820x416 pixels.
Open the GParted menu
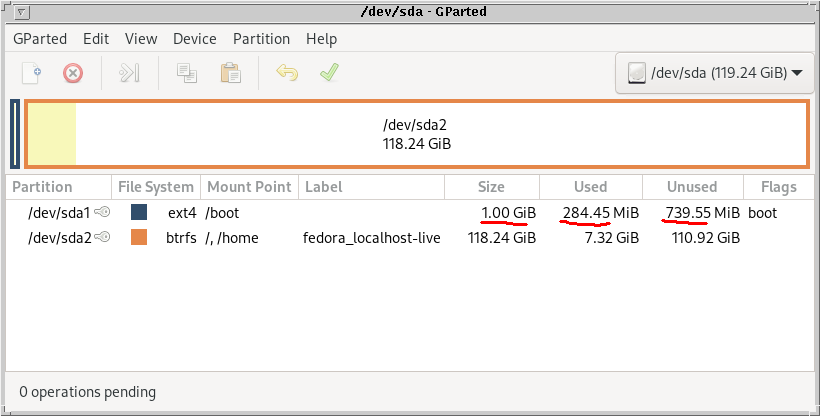(40, 39)
